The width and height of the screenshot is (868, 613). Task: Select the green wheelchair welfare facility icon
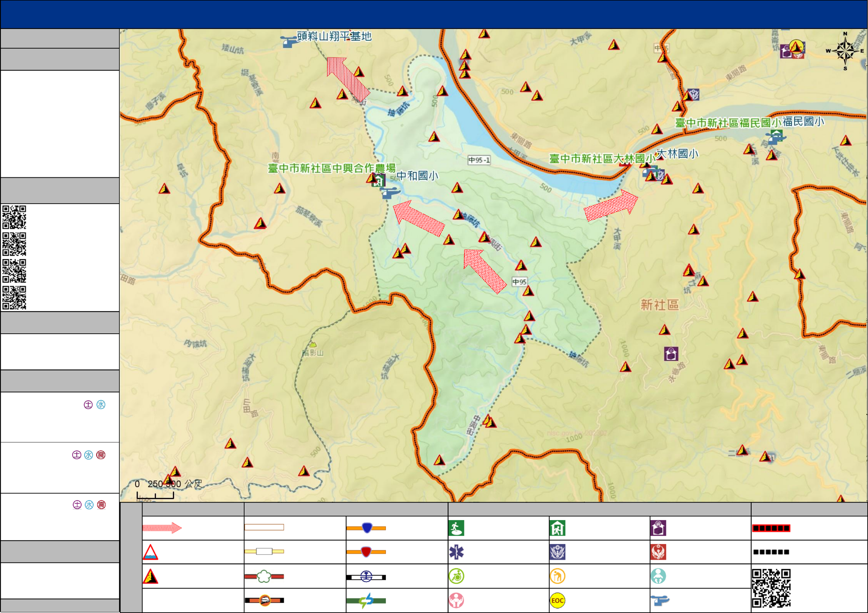pyautogui.click(x=456, y=576)
